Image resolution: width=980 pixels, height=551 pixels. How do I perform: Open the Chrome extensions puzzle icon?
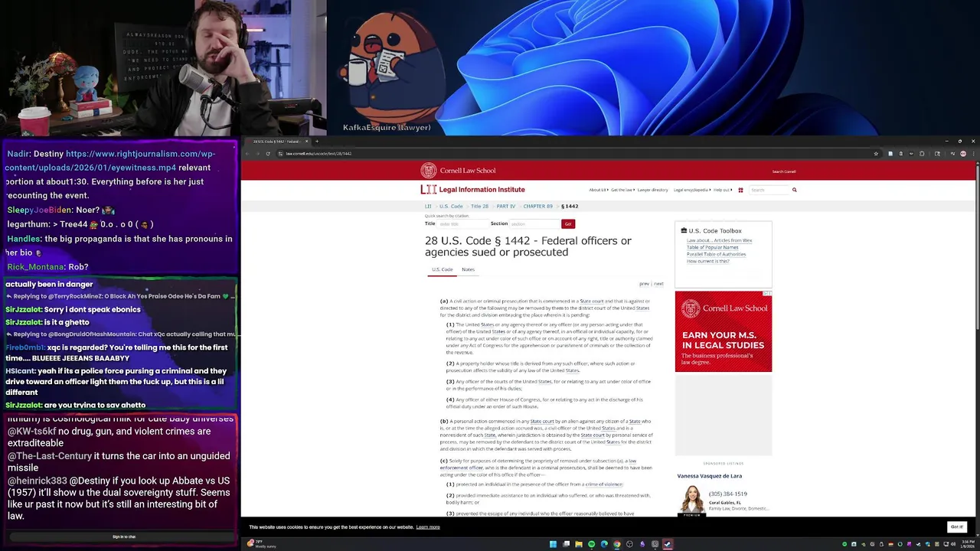(922, 154)
